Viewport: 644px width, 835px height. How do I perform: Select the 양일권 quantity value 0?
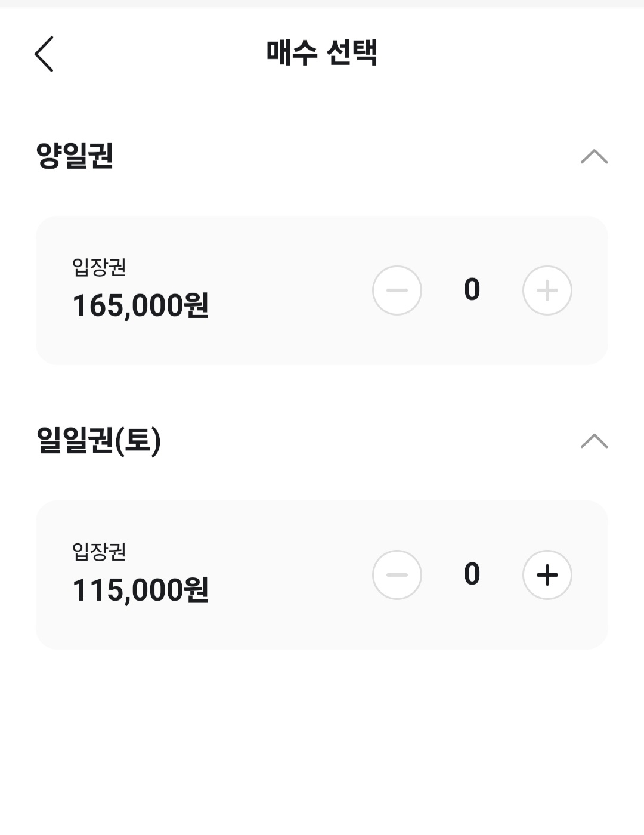472,290
